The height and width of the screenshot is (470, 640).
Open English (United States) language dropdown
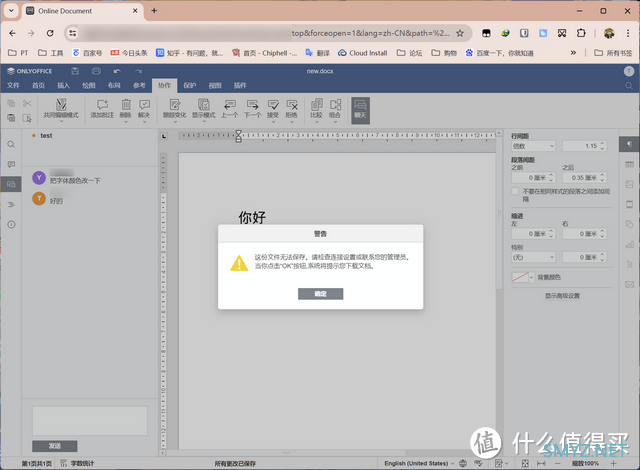[x=419, y=463]
